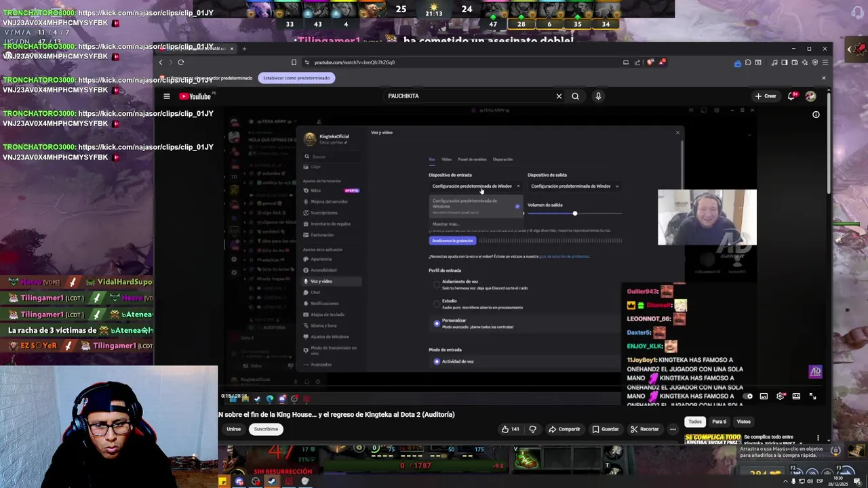Switch player to theater mode

tap(796, 396)
